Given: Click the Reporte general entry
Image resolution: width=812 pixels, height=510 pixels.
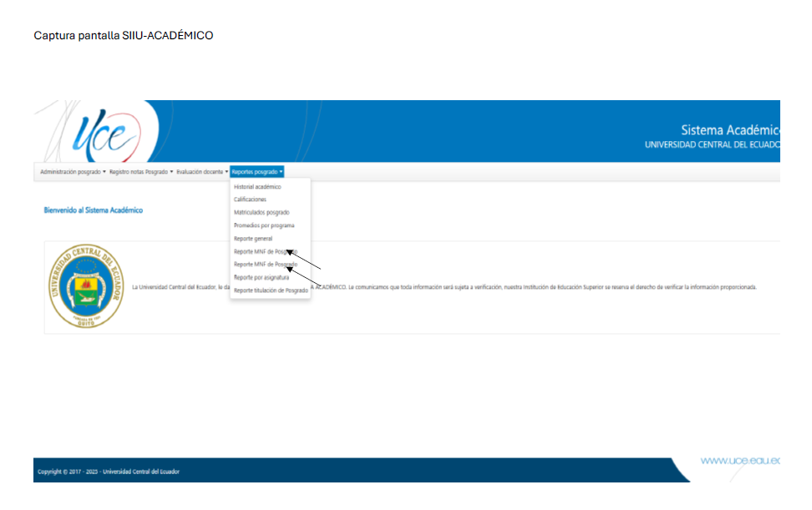Looking at the screenshot, I should [x=253, y=239].
